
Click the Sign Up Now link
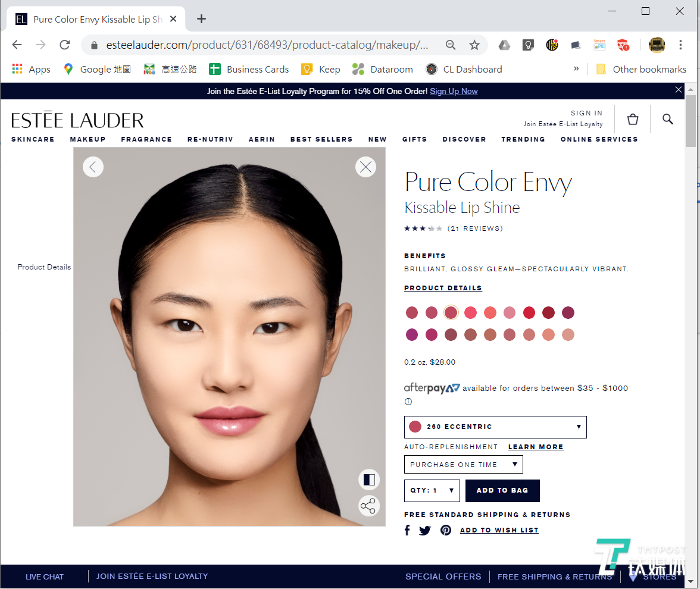[454, 91]
